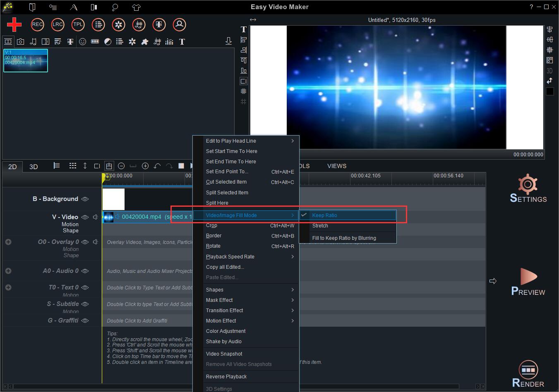Select Split Selected Item menu entry

click(246, 192)
